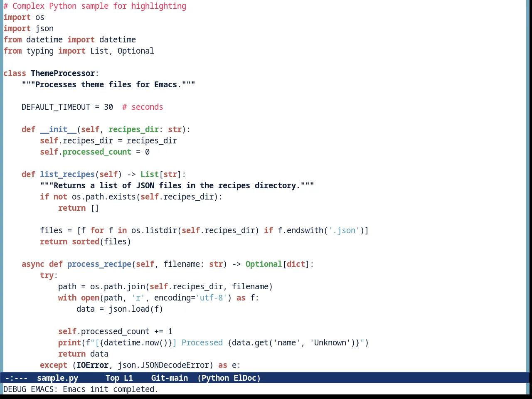Click the 'with' keyword before open(path
The height and width of the screenshot is (399, 532).
tap(67, 298)
